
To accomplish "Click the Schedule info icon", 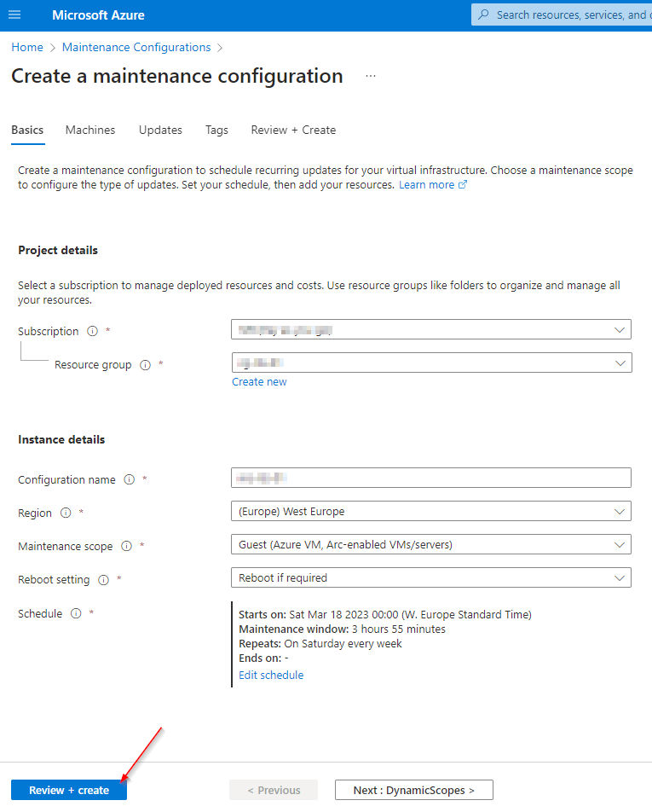I will point(76,613).
